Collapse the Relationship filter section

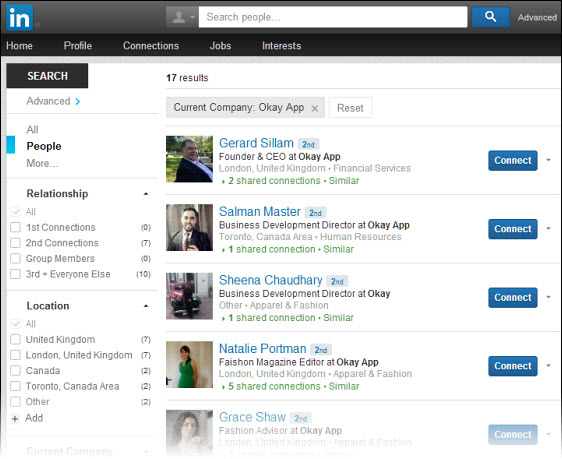pos(146,194)
